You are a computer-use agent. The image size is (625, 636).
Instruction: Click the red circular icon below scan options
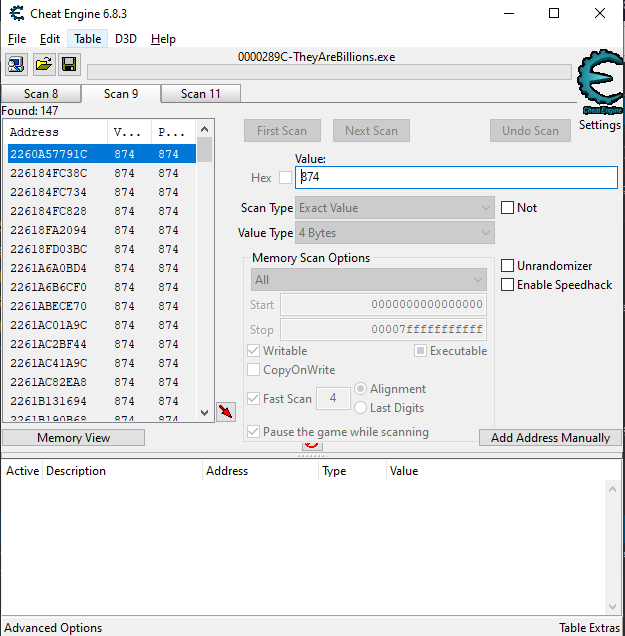click(311, 444)
